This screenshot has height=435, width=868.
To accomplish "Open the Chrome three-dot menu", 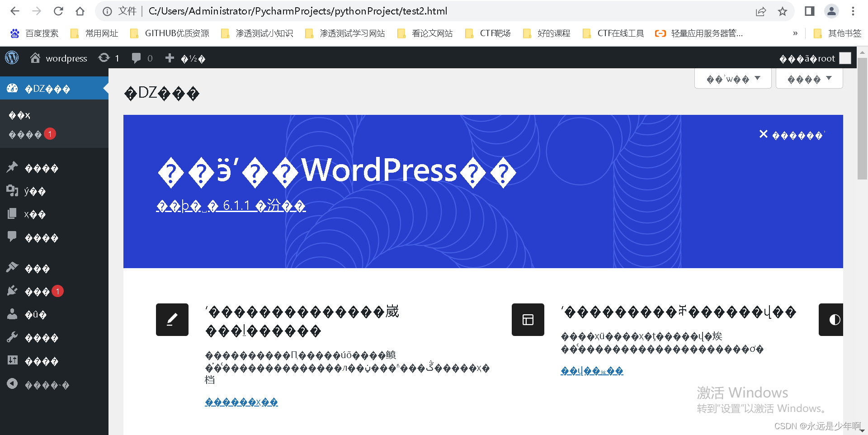I will point(853,11).
